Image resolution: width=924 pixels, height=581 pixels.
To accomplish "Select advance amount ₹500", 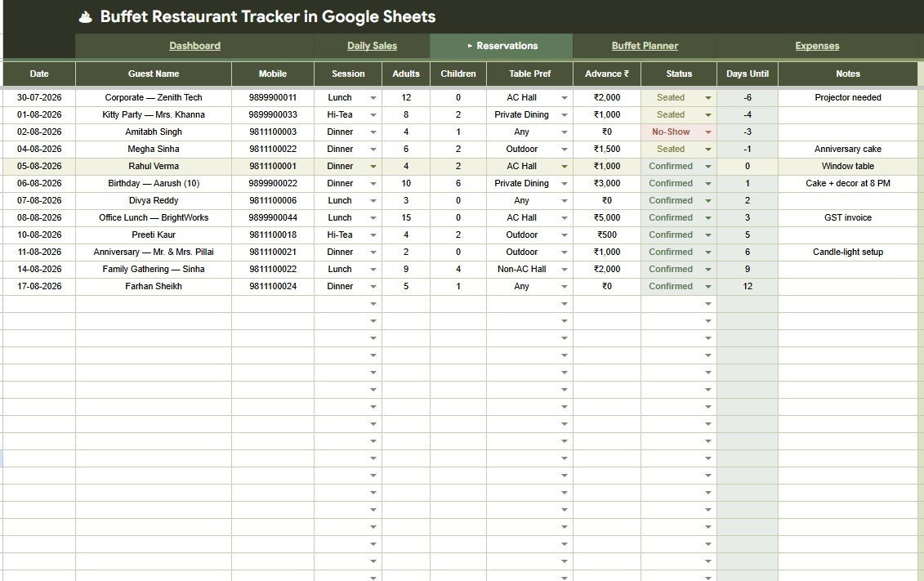I will click(x=606, y=235).
